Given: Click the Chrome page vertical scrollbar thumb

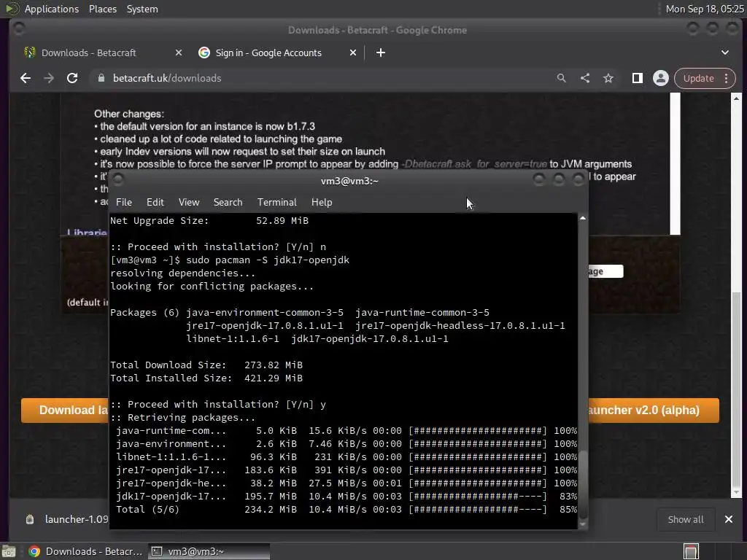Looking at the screenshot, I should click(737, 389).
